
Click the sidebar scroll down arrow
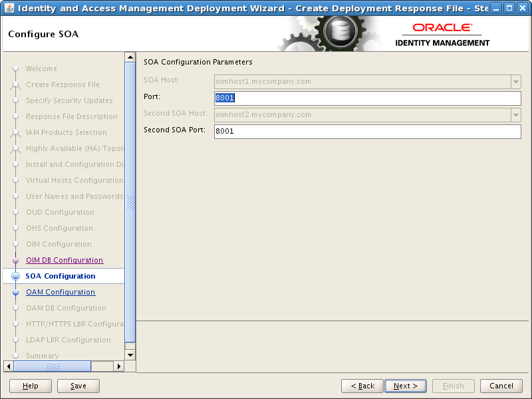coord(130,355)
